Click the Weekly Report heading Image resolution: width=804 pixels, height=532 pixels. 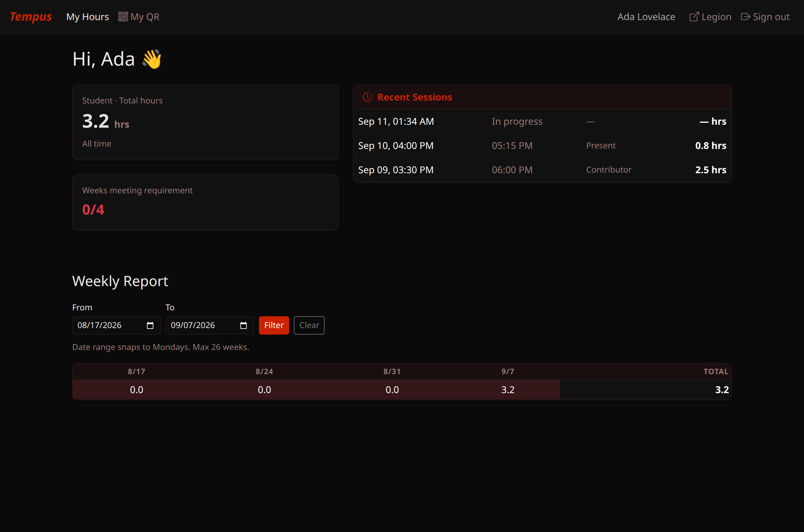120,281
